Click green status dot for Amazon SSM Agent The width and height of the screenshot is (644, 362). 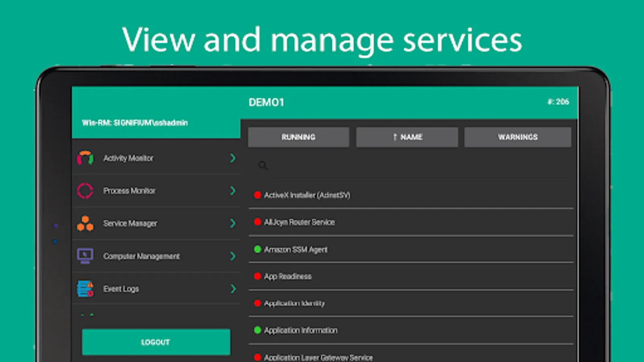(258, 249)
